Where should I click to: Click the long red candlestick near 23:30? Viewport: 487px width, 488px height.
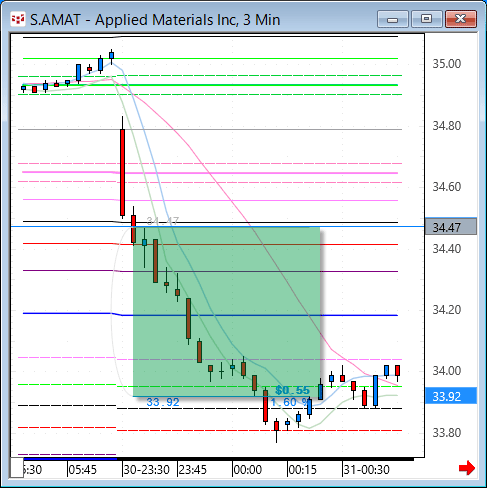(x=123, y=172)
